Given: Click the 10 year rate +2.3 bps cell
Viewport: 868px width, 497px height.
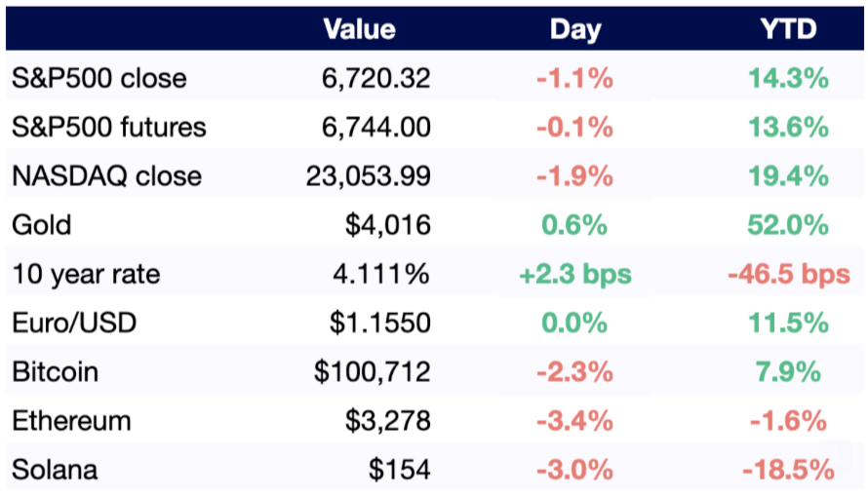Looking at the screenshot, I should click(575, 275).
